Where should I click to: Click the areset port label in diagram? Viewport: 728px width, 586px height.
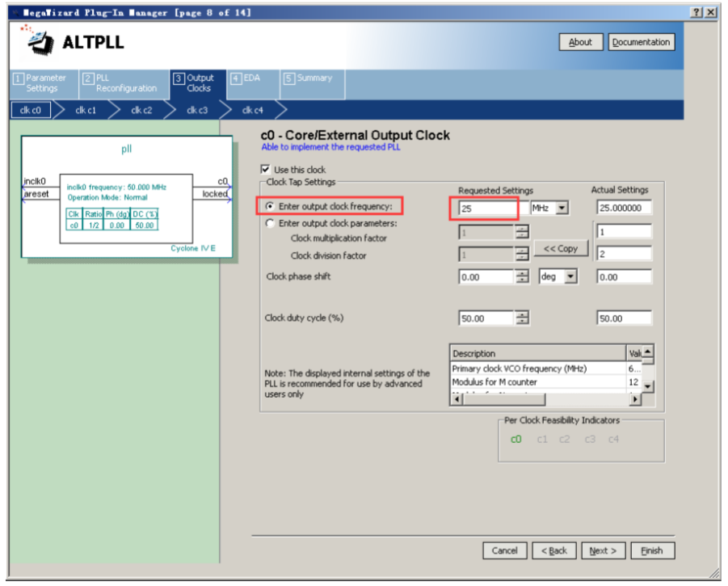(x=36, y=194)
